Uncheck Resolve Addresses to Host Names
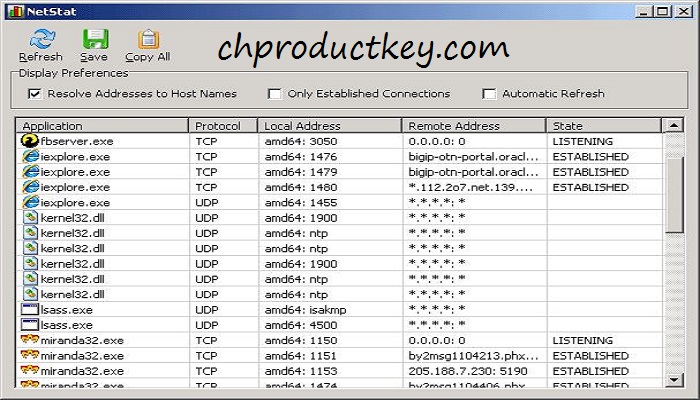This screenshot has height=400, width=700. tap(34, 94)
